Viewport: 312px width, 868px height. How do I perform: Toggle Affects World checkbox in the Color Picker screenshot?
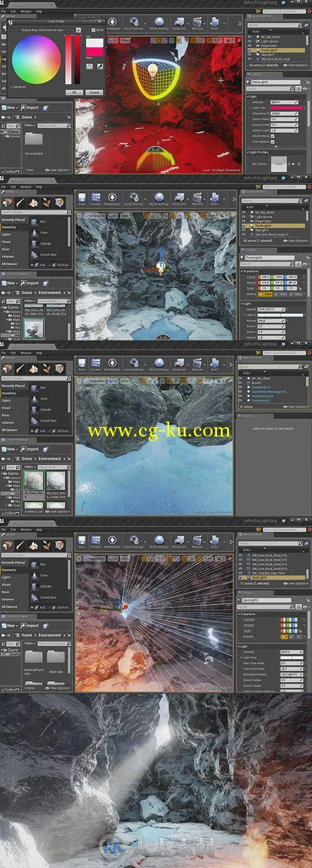point(274,135)
